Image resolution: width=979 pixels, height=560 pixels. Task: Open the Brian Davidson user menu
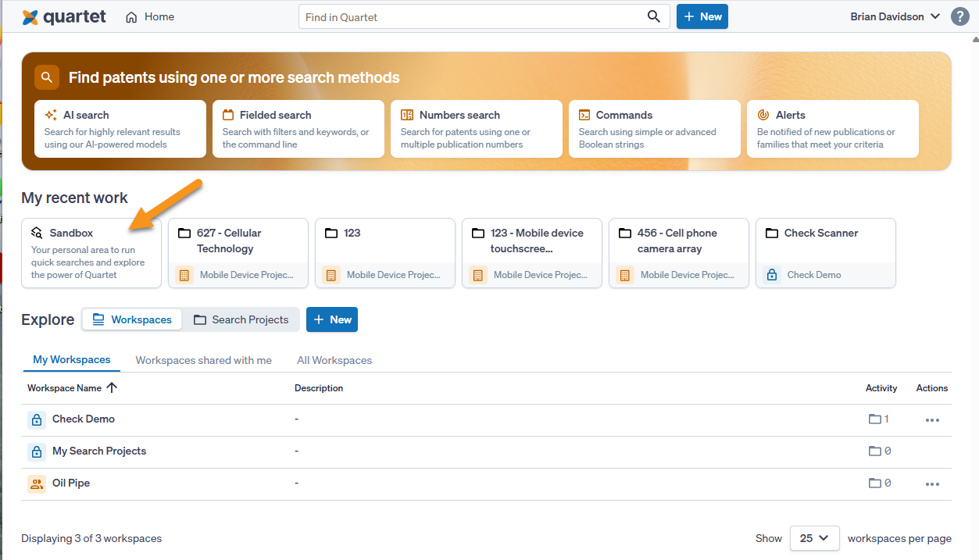(x=895, y=16)
